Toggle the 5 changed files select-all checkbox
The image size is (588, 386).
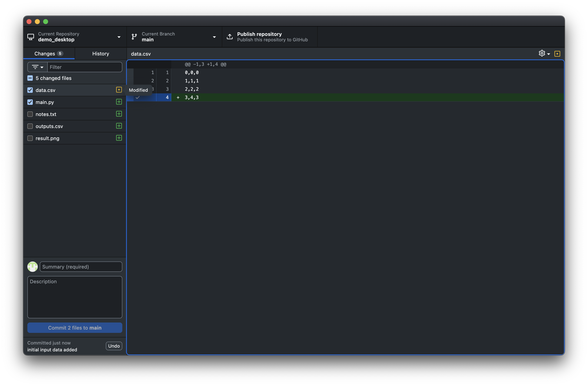pyautogui.click(x=30, y=78)
